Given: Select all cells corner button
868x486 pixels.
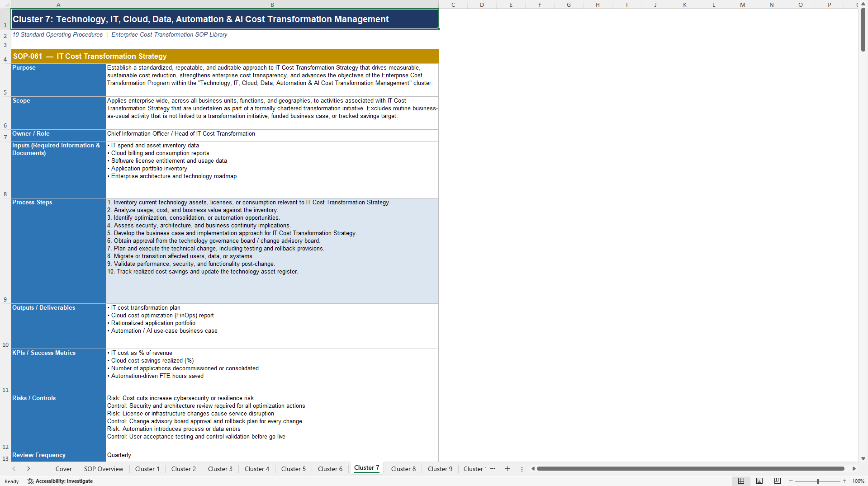Looking at the screenshot, I should [x=5, y=5].
